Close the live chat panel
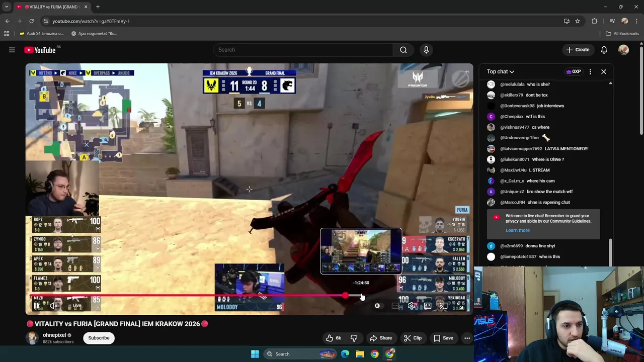The height and width of the screenshot is (362, 644). 604,71
